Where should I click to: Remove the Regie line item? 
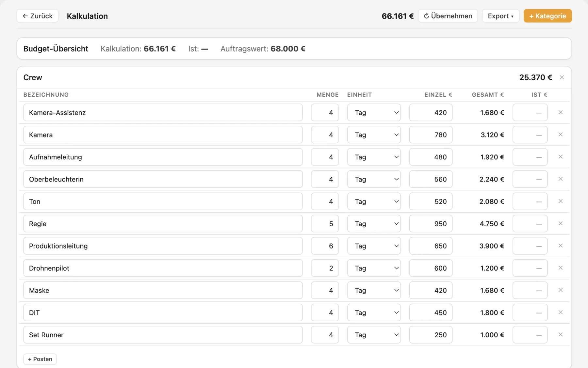(561, 223)
